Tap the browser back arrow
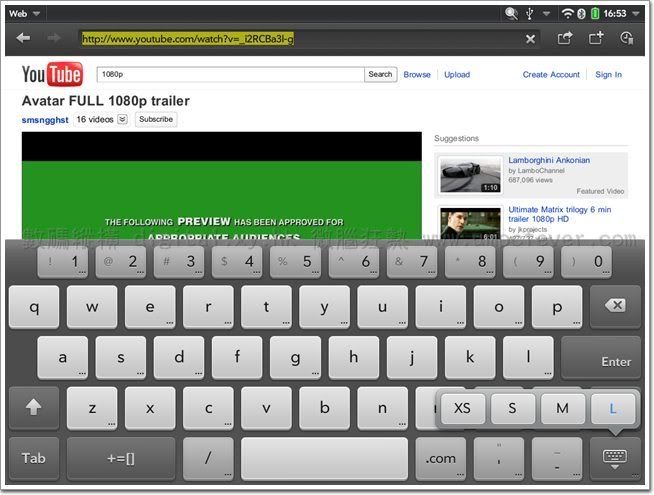This screenshot has width=654, height=495. click(23, 38)
